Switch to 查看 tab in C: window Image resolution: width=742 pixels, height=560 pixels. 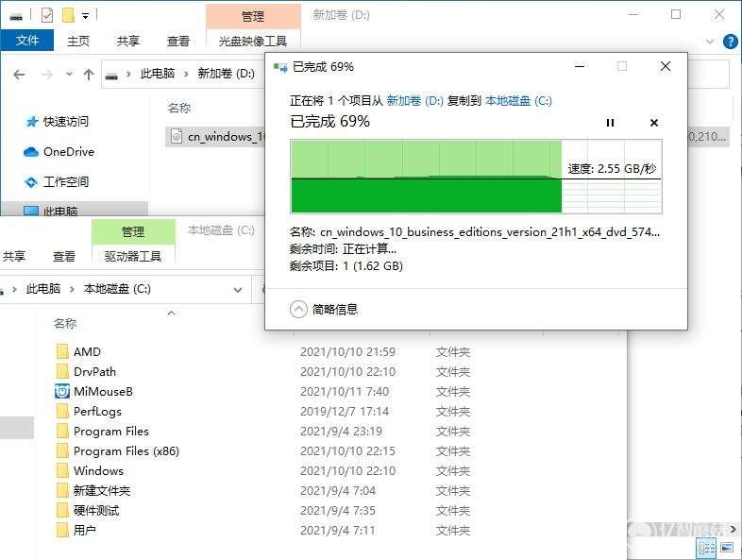point(64,257)
